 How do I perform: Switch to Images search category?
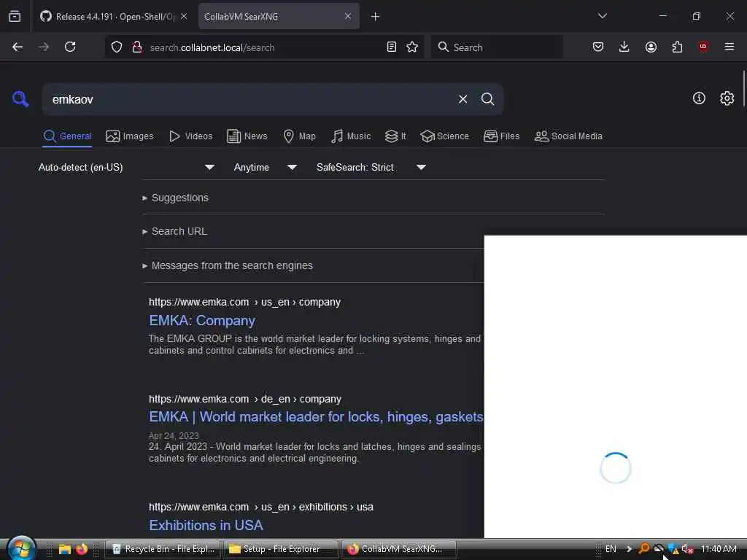click(130, 136)
